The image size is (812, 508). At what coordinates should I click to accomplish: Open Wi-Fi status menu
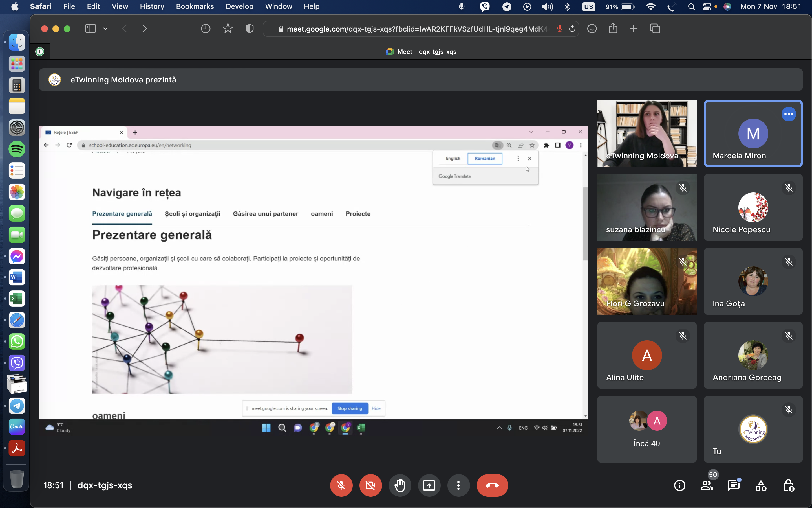(651, 6)
